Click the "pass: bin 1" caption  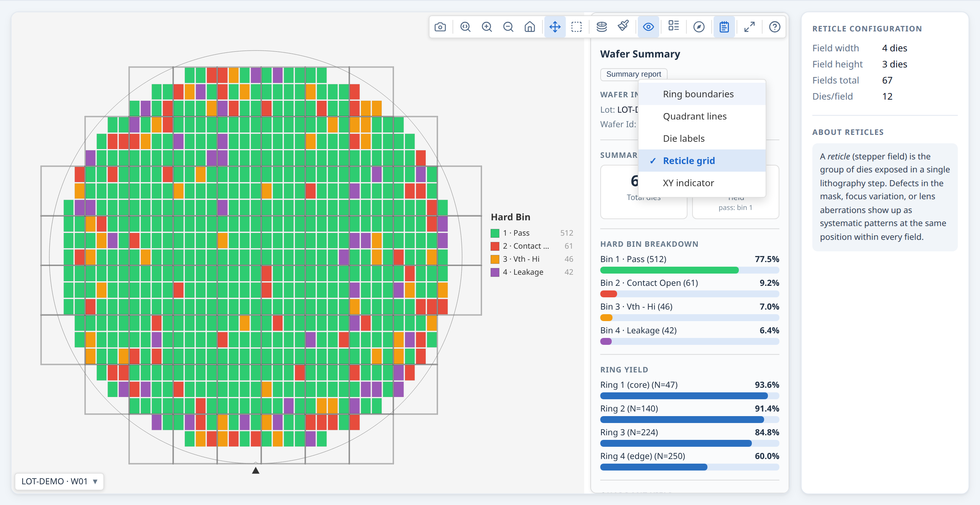[735, 208]
